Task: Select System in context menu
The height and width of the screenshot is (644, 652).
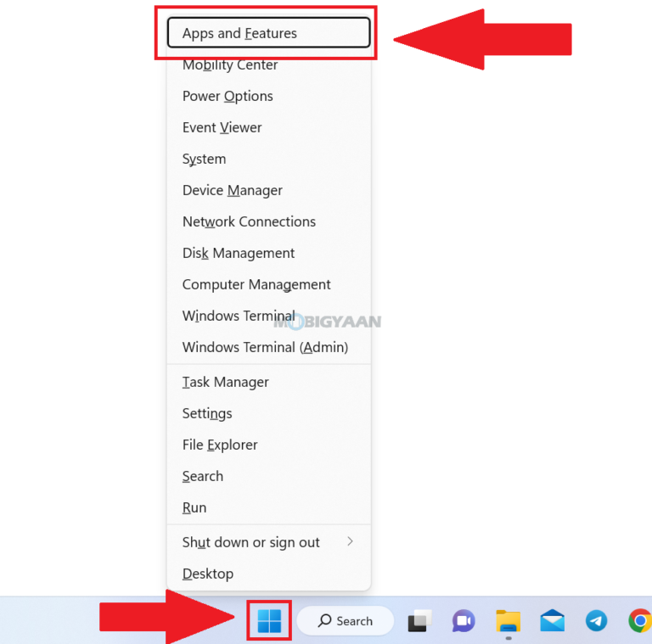Action: click(x=268, y=159)
